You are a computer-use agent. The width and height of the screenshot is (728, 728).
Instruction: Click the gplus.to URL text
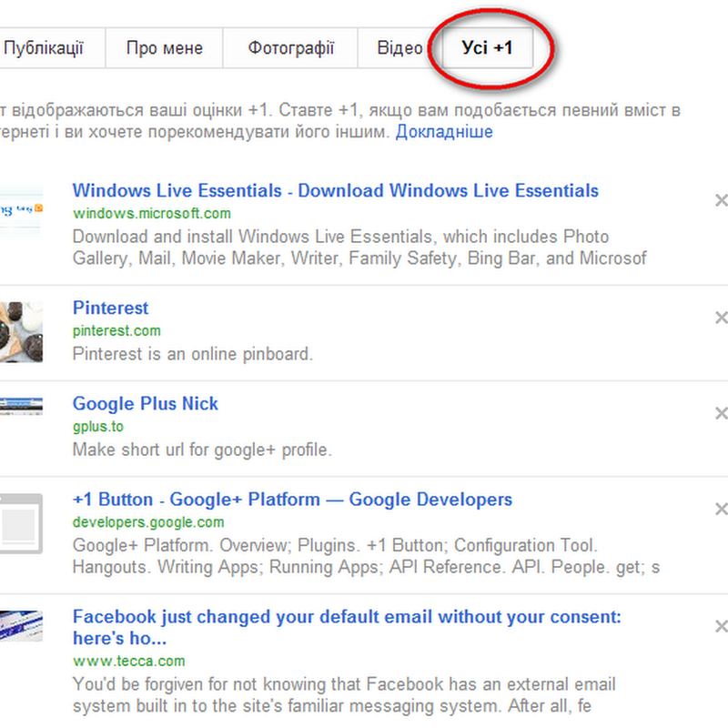tap(98, 427)
